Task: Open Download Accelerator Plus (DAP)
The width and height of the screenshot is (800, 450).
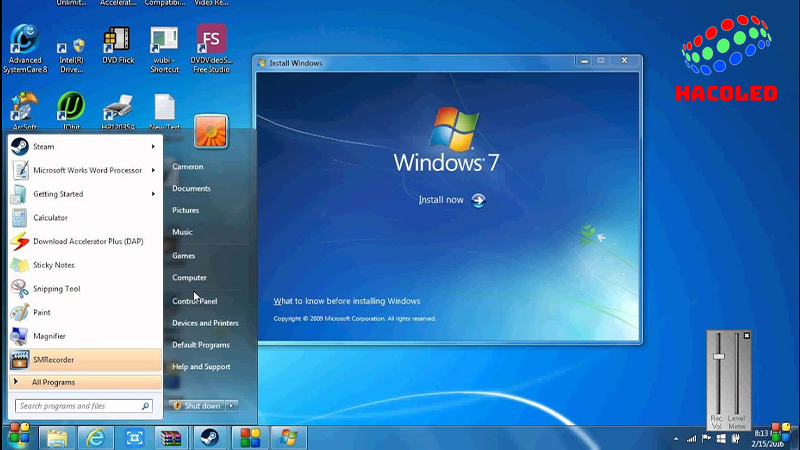Action: tap(85, 241)
